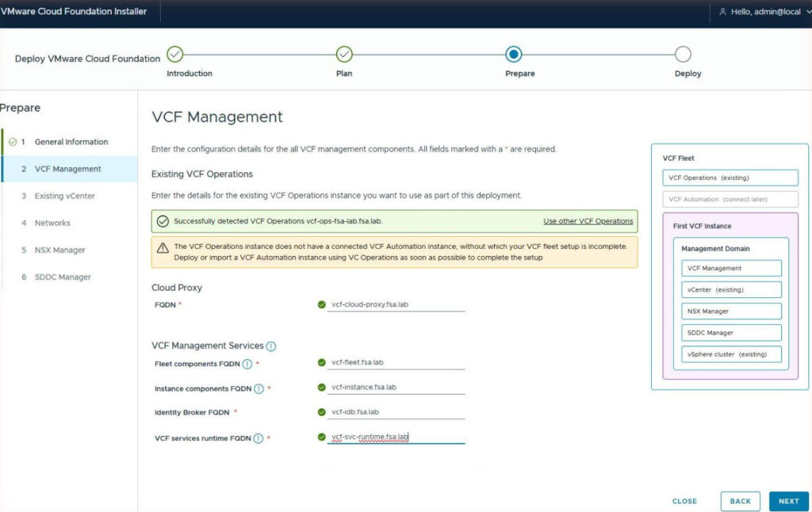This screenshot has width=812, height=512.
Task: Select VCF Management box in Management Domain
Action: (731, 268)
